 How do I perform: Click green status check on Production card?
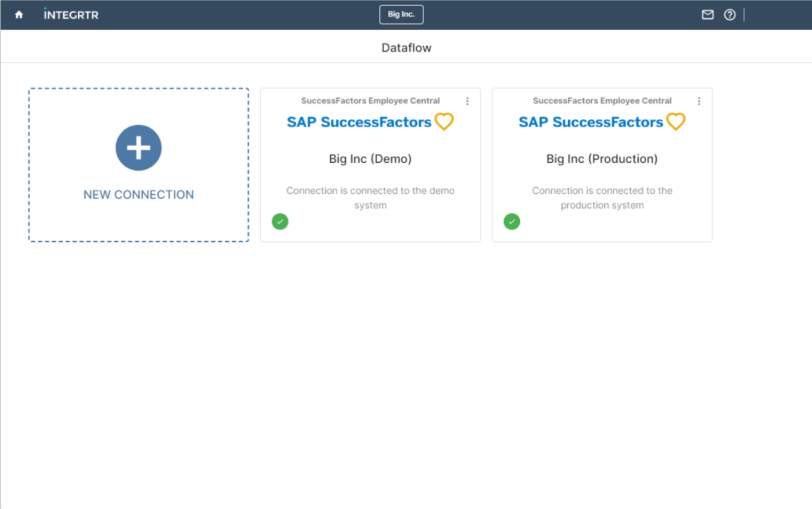(512, 221)
